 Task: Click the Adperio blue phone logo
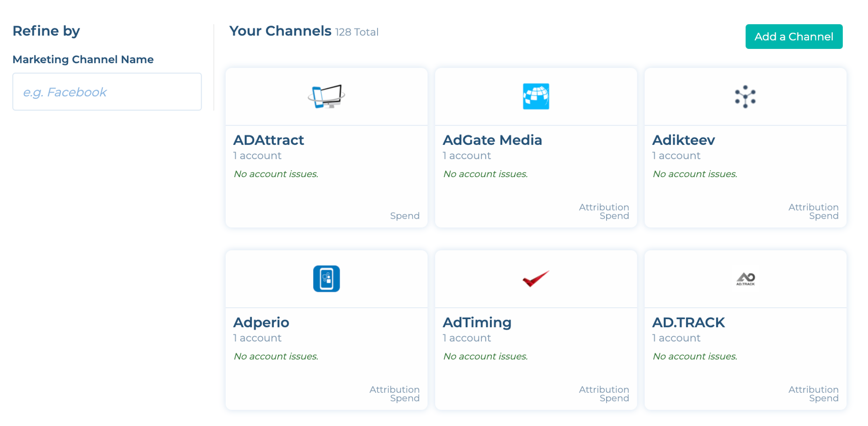click(326, 279)
